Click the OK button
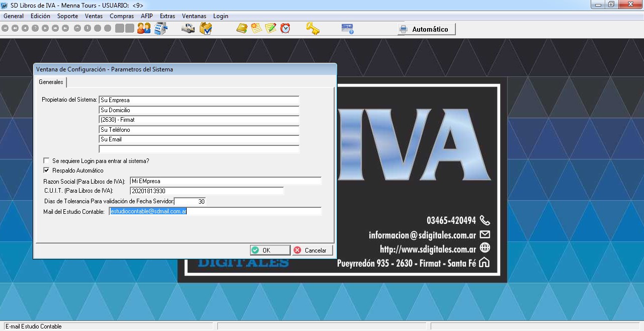The height and width of the screenshot is (331, 644). pos(270,250)
